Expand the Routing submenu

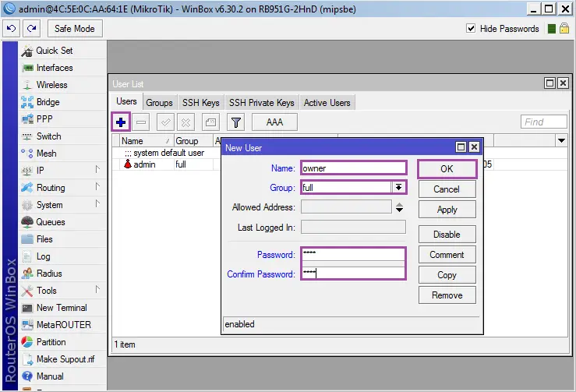(x=62, y=188)
